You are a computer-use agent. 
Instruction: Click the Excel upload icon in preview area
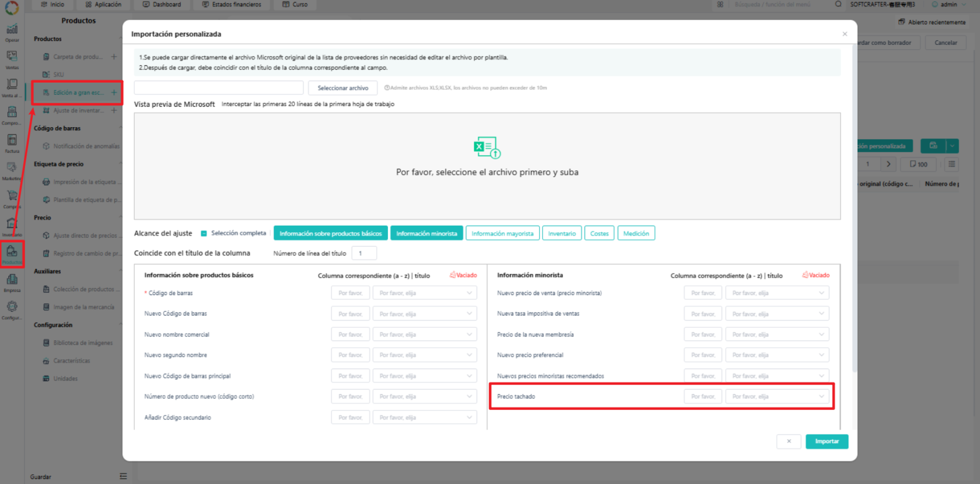487,148
